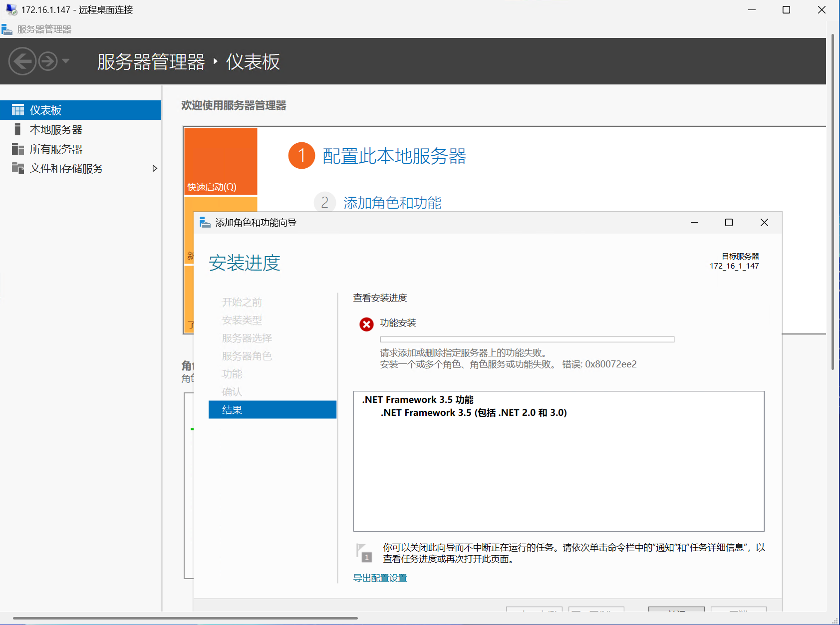Click the 添加角色和功能向导 title bar icon

pyautogui.click(x=205, y=222)
